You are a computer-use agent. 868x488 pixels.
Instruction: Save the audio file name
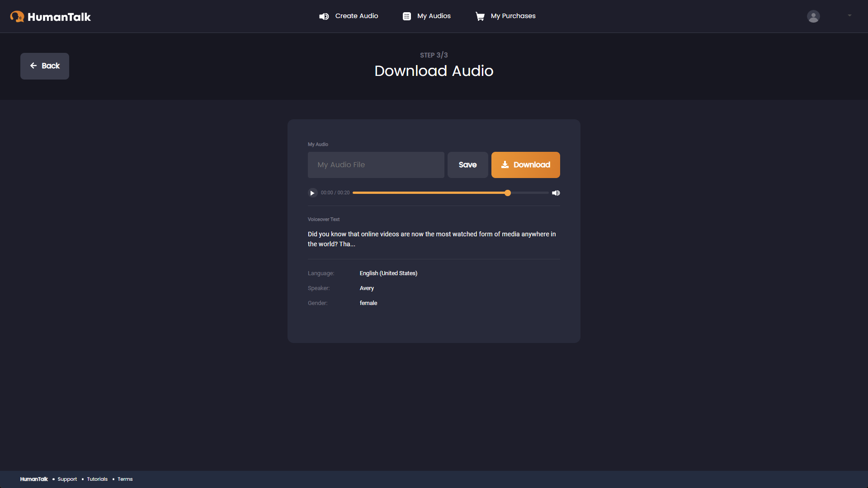coord(467,164)
